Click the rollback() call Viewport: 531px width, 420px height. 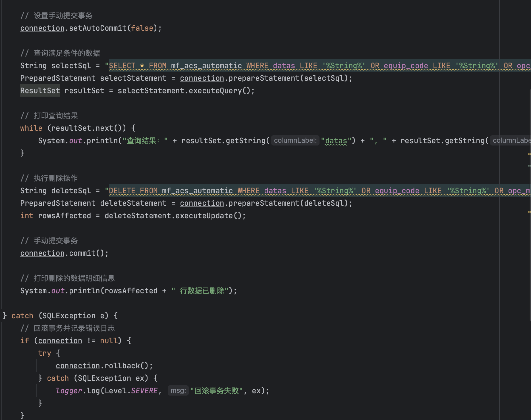point(126,366)
